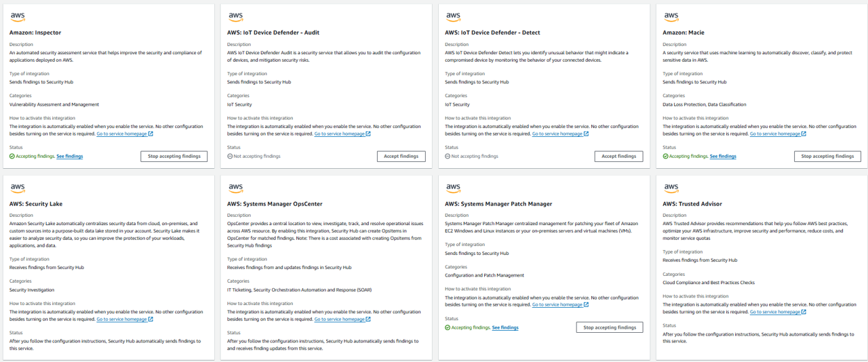Click the green accepting-findings check icon for Inspector
This screenshot has width=868, height=362.
click(x=12, y=157)
